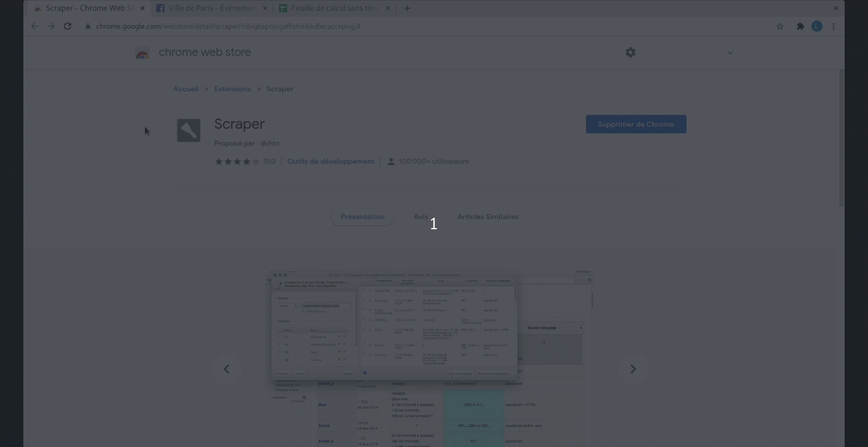
Task: Click Supprimer de Chrome button
Action: tap(636, 124)
